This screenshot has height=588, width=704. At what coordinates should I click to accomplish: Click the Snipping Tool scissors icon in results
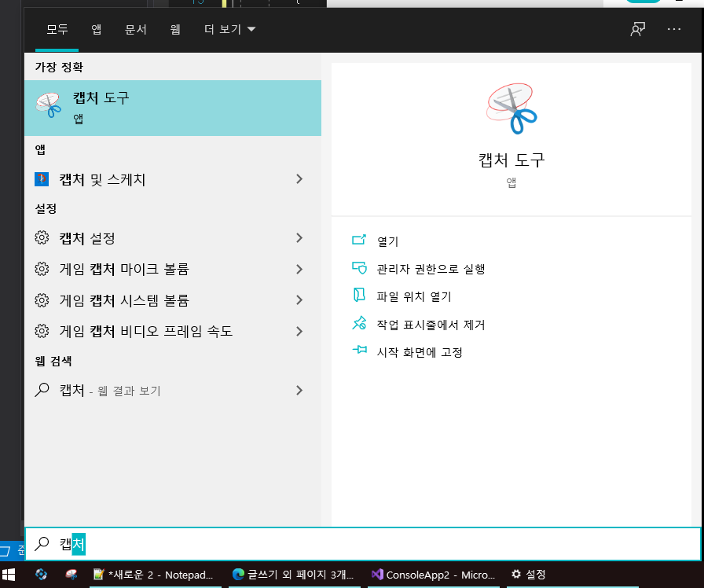coord(49,105)
